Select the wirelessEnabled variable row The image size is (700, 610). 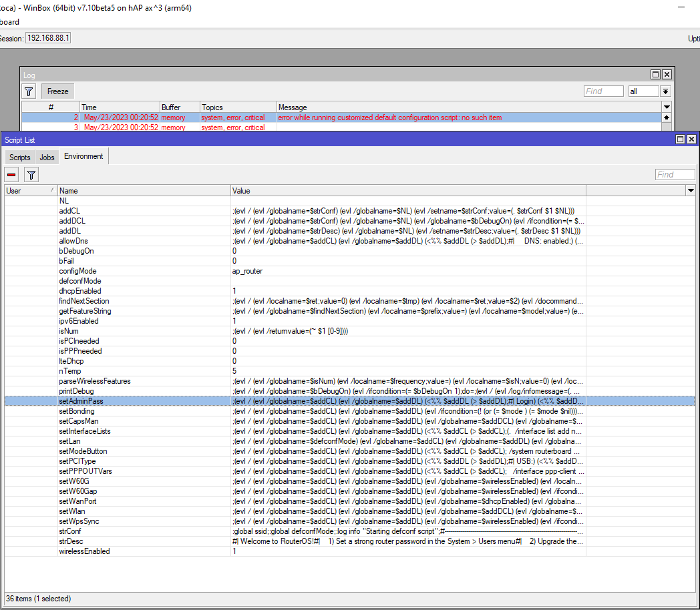(x=349, y=551)
